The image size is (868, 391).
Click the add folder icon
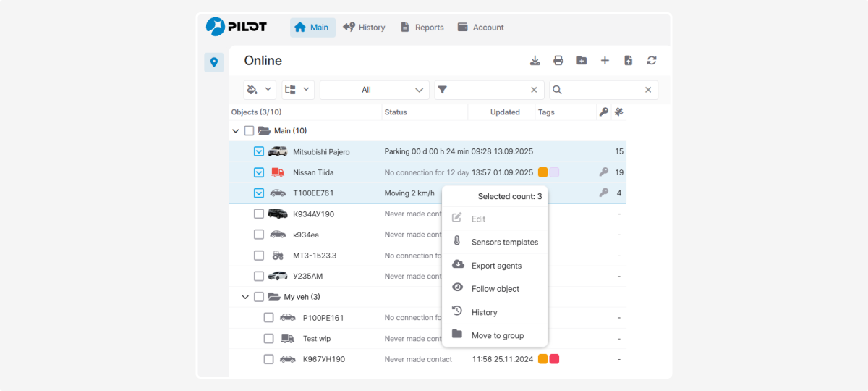tap(582, 61)
